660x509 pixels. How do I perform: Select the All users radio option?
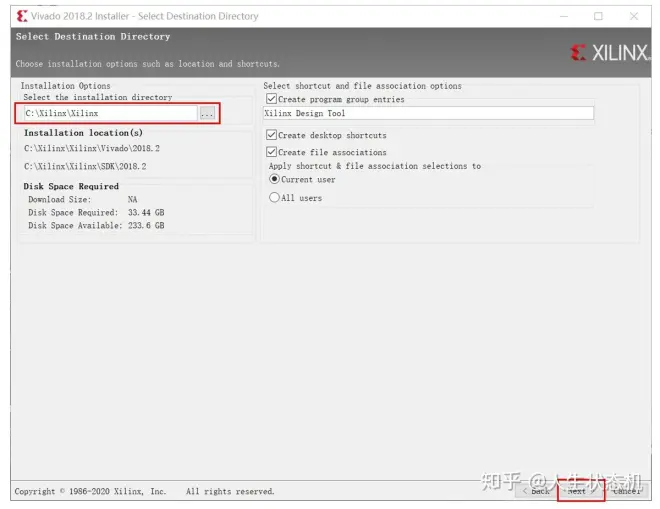[x=274, y=197]
